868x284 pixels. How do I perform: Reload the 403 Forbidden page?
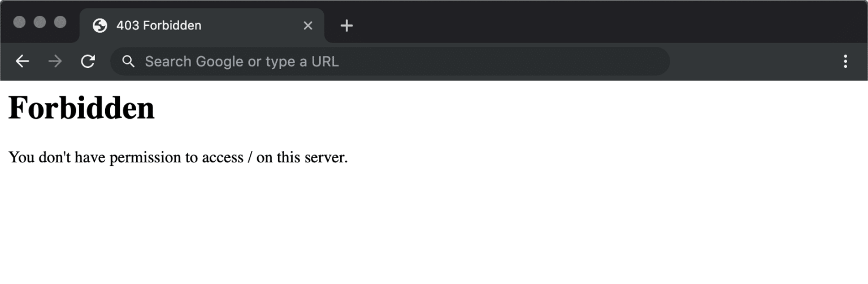click(88, 61)
